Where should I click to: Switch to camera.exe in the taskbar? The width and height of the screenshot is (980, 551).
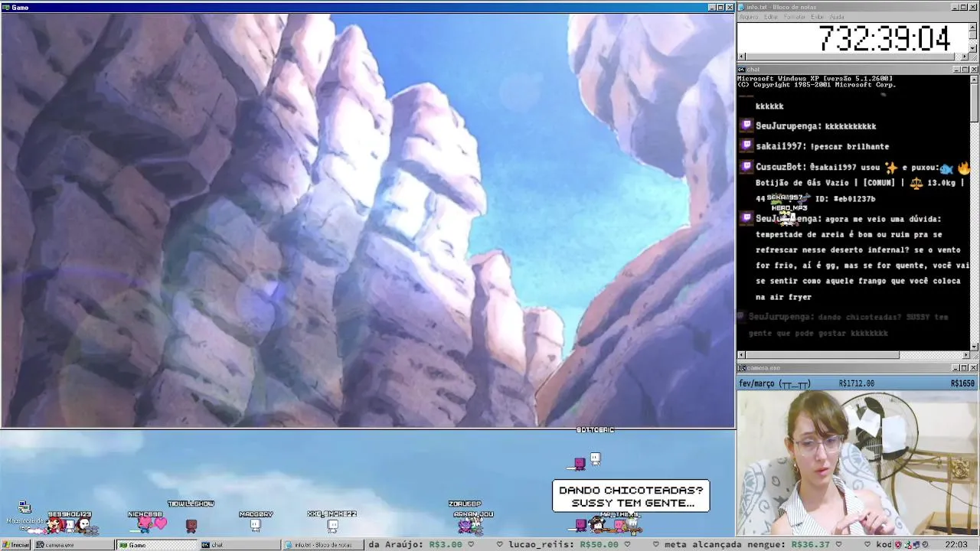coord(73,545)
